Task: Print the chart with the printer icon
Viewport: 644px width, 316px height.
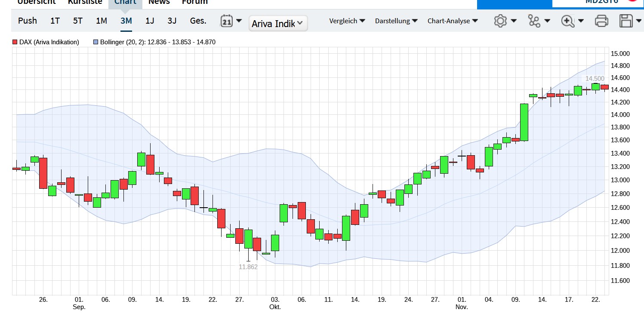Action: click(601, 21)
